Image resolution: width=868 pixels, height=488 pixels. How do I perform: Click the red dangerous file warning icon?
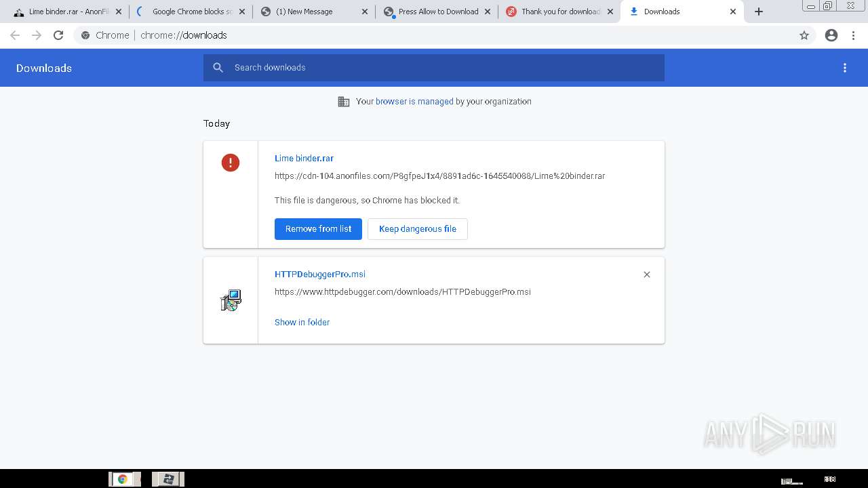(231, 163)
